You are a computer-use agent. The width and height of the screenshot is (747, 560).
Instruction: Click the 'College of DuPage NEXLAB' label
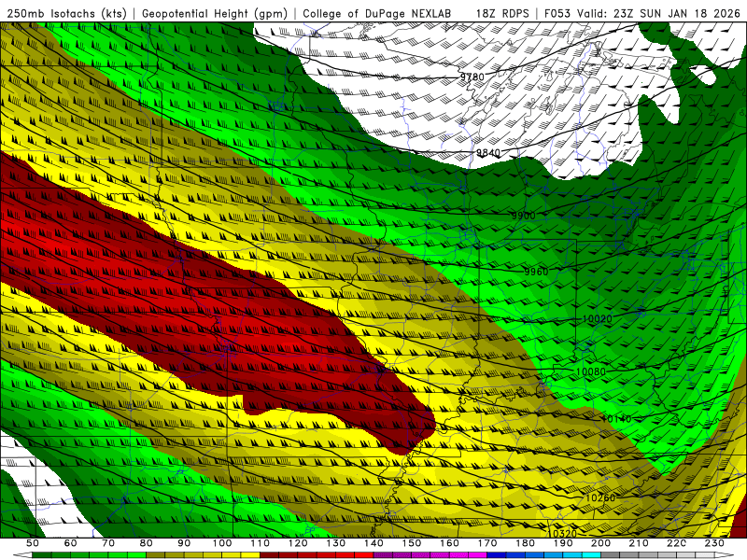377,13
